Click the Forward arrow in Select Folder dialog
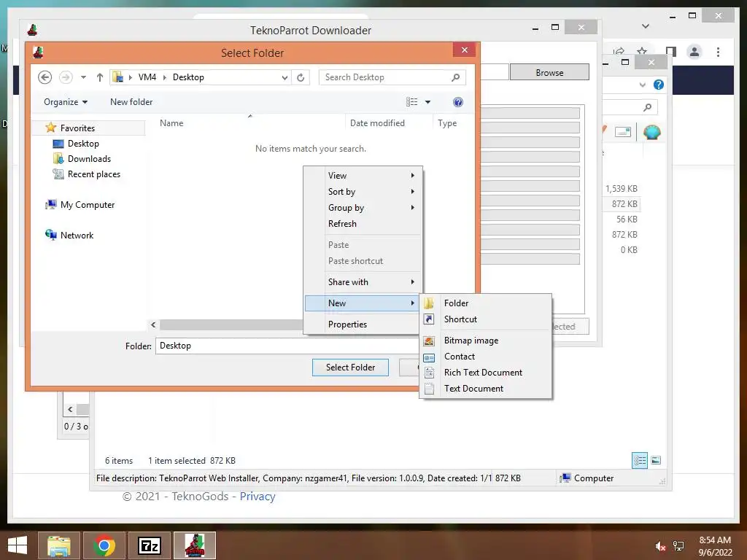Viewport: 747px width, 560px height. tap(66, 77)
